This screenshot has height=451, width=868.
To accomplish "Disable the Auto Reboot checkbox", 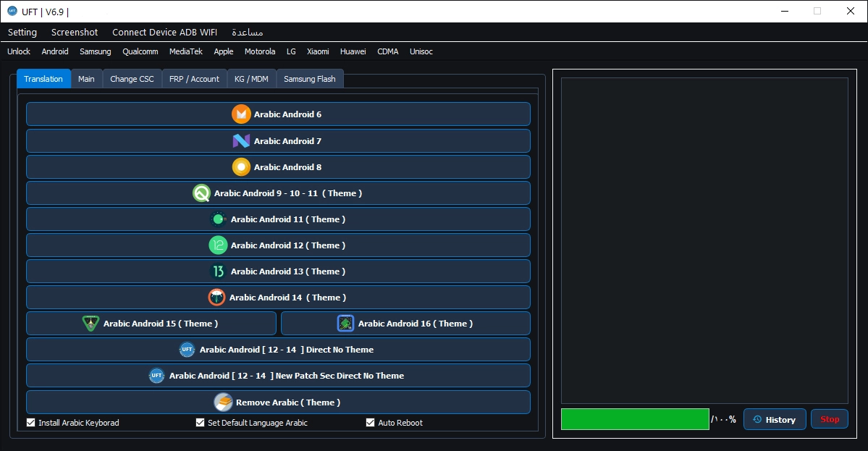I will coord(371,423).
